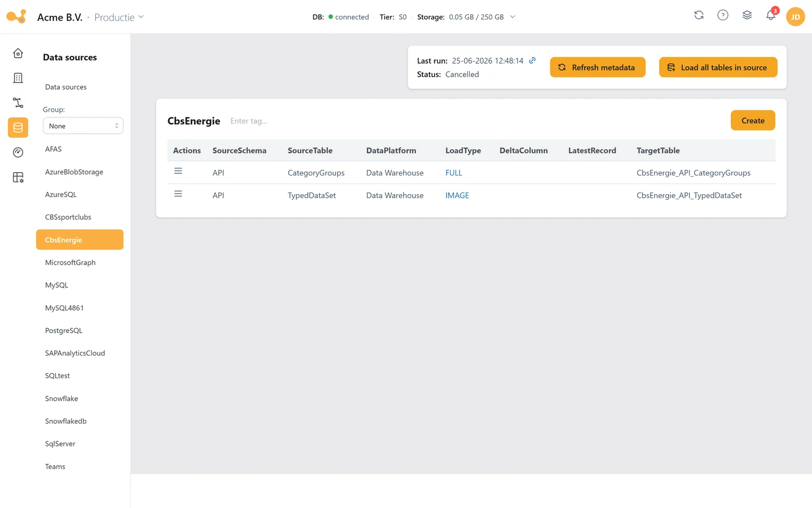Open actions menu for TypedDataSet row
This screenshot has width=812, height=508.
click(178, 194)
